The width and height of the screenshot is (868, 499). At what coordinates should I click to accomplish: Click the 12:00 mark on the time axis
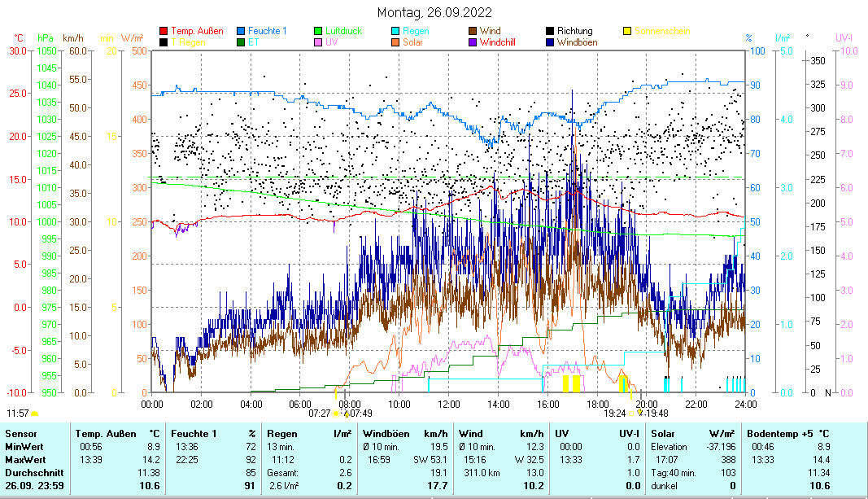pyautogui.click(x=449, y=403)
